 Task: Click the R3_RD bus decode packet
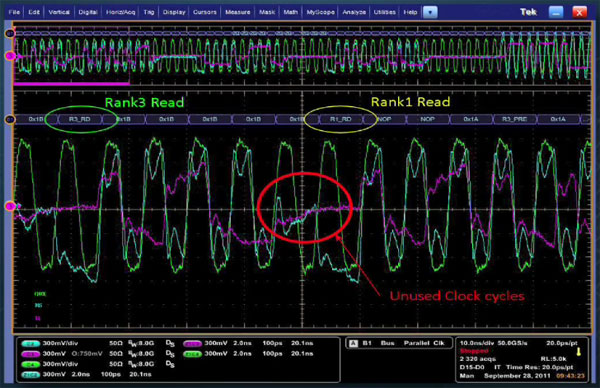point(80,119)
